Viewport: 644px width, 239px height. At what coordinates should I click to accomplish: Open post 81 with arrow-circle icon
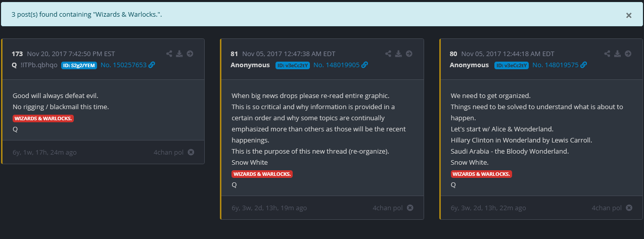409,54
